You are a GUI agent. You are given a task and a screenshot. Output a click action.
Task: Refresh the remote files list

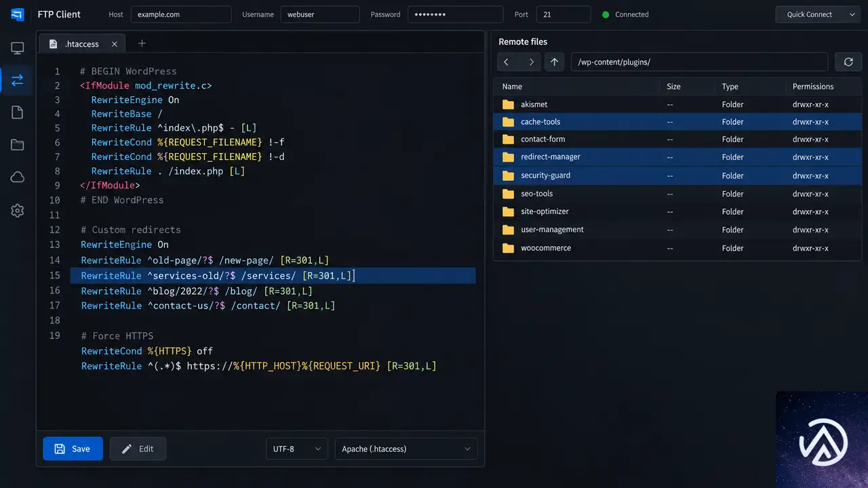click(848, 62)
